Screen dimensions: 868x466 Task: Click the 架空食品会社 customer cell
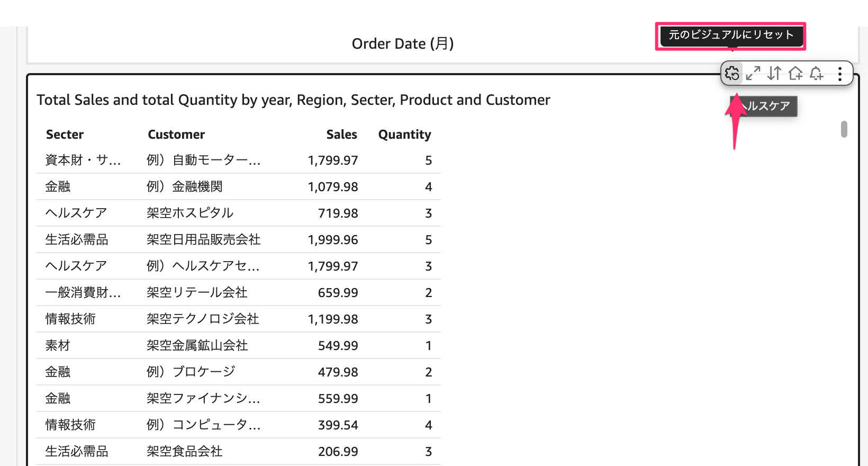pyautogui.click(x=185, y=451)
